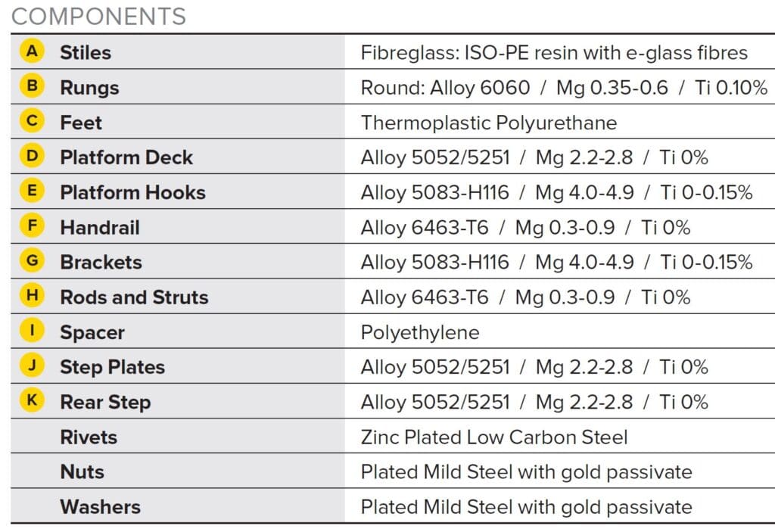Screen dimensions: 775x532
Task: Select the yellow I circle beside Spacer
Action: click(32, 330)
